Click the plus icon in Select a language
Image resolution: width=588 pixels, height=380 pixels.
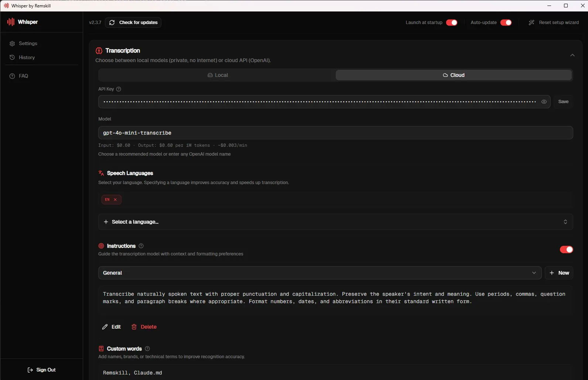[x=106, y=222]
